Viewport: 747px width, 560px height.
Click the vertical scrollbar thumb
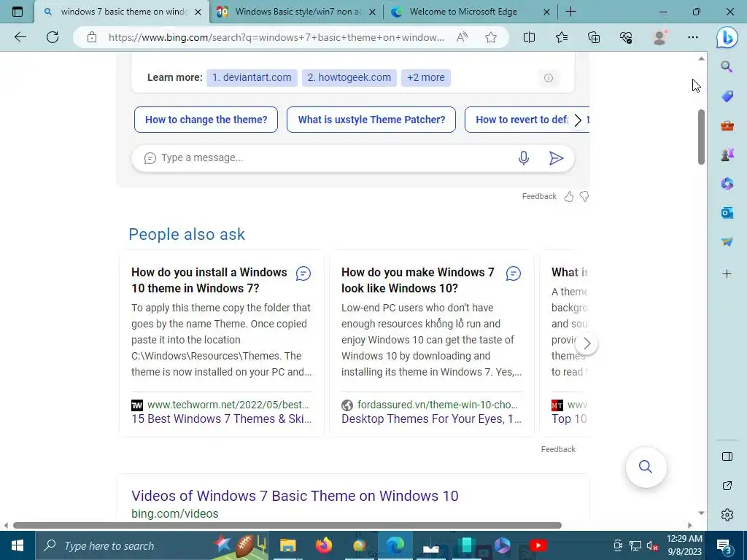coord(701,137)
